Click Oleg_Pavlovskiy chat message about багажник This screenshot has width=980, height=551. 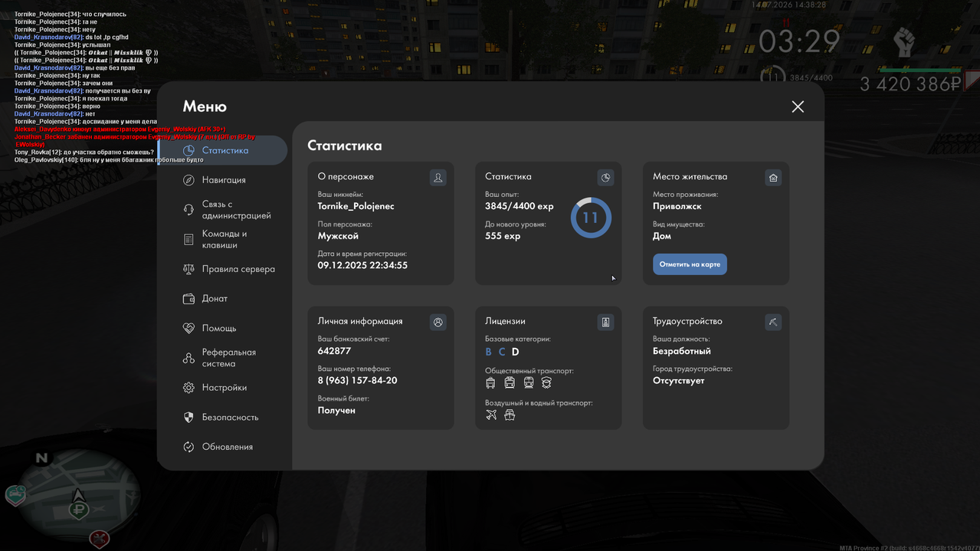109,160
